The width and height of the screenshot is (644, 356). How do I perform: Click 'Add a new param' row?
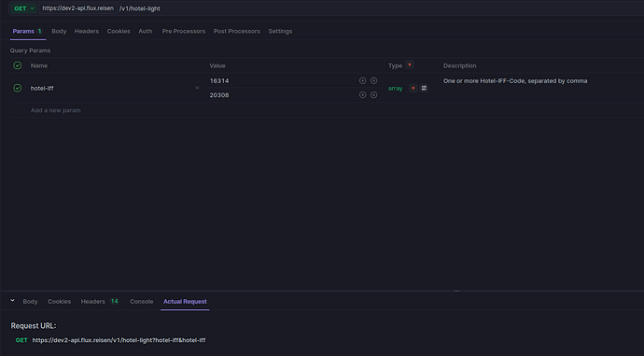[55, 110]
